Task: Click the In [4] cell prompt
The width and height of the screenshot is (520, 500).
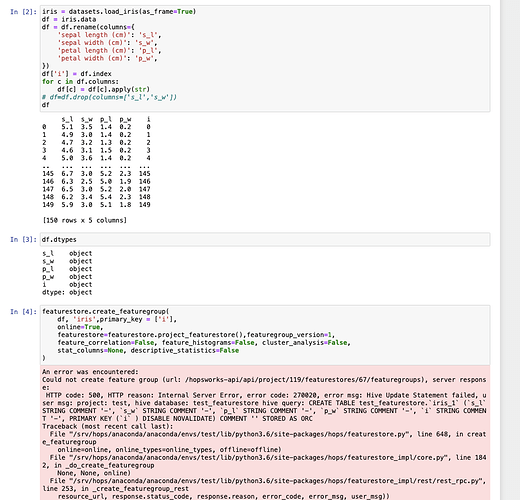Action: point(23,312)
